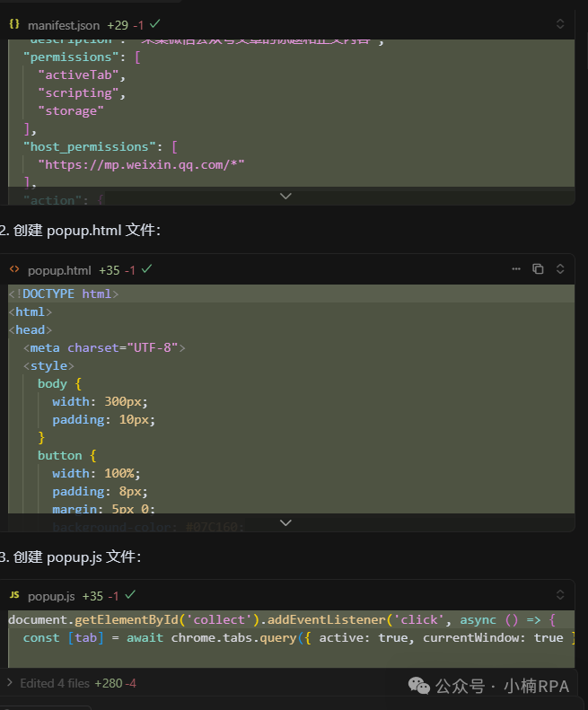Open the popup.html file name
This screenshot has height=710, width=588.
[x=59, y=270]
